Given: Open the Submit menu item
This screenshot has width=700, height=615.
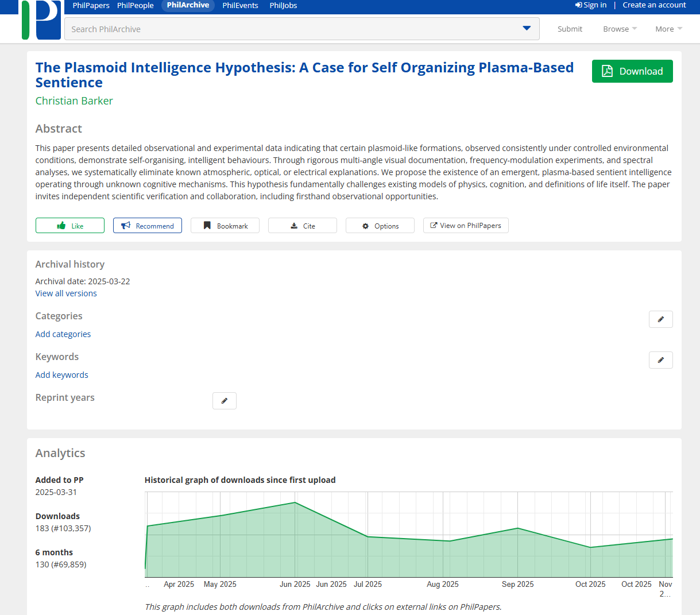Looking at the screenshot, I should (x=570, y=29).
